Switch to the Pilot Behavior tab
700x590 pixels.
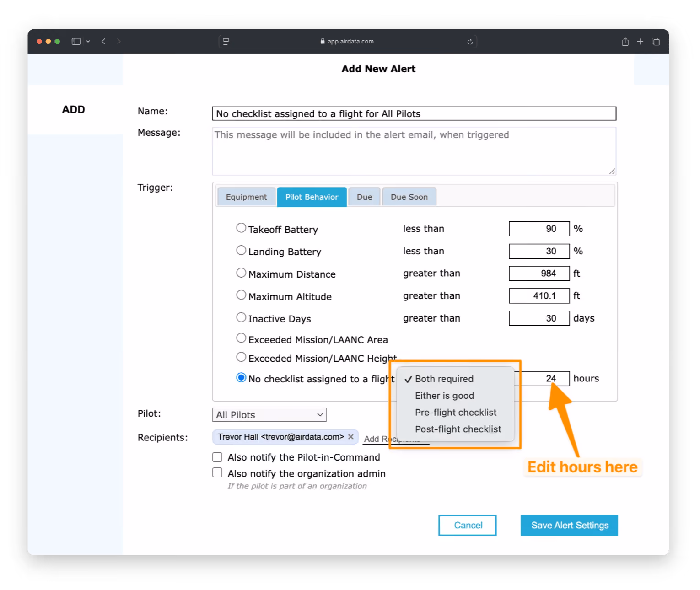tap(312, 197)
